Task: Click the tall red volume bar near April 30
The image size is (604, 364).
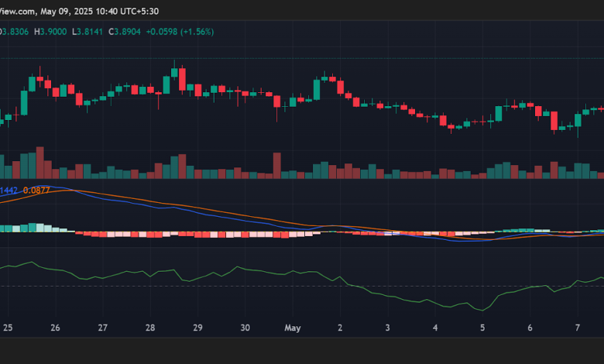Action: [x=277, y=166]
